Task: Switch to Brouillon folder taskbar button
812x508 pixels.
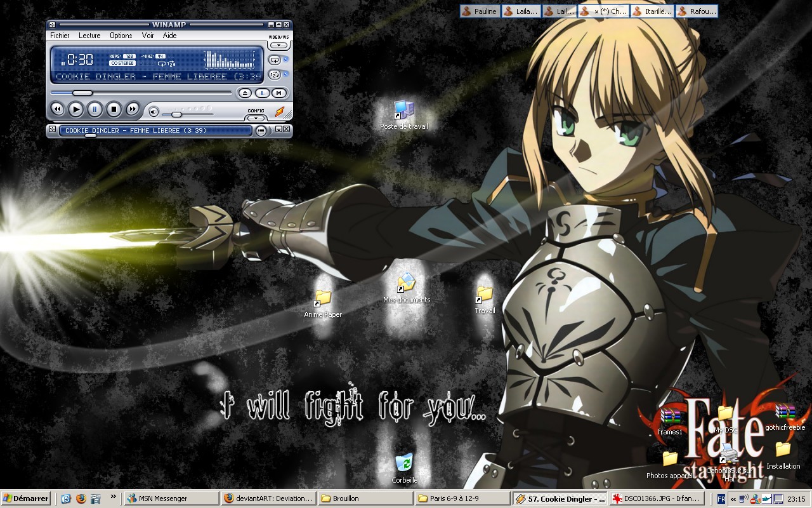Action: (366, 498)
